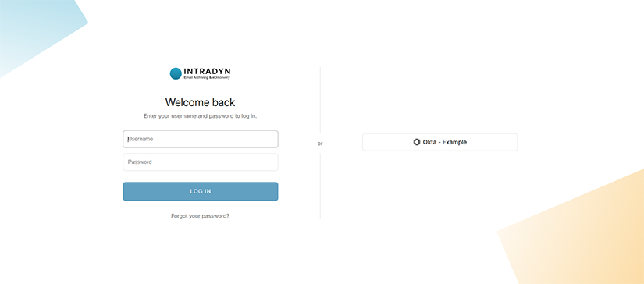Click the word "Example" on Okta button
644x284 pixels.
click(454, 142)
